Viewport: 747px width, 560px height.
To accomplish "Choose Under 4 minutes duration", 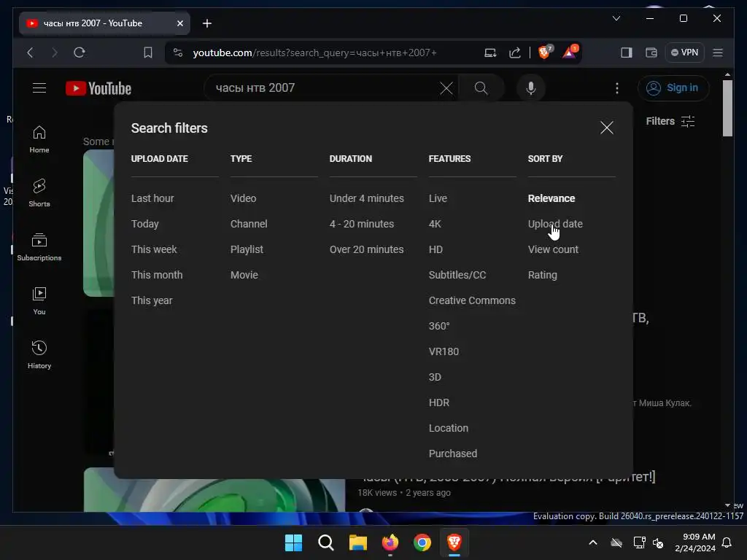I will click(366, 198).
